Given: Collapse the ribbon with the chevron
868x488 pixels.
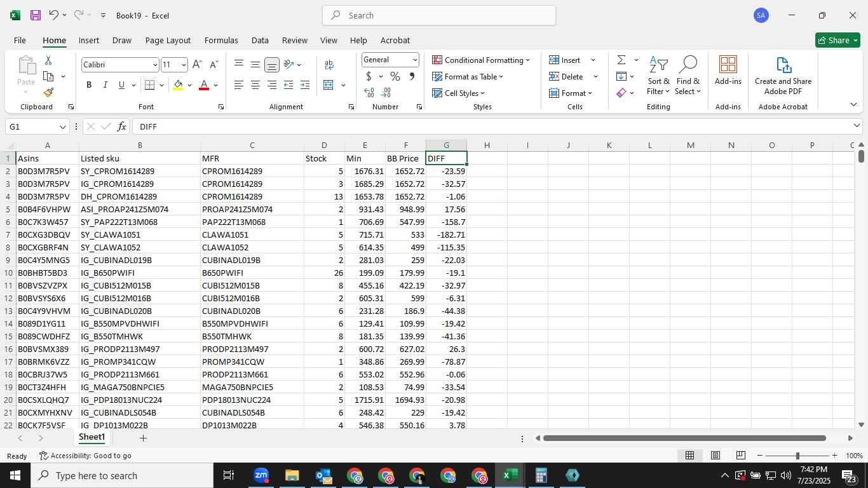Looking at the screenshot, I should [853, 104].
